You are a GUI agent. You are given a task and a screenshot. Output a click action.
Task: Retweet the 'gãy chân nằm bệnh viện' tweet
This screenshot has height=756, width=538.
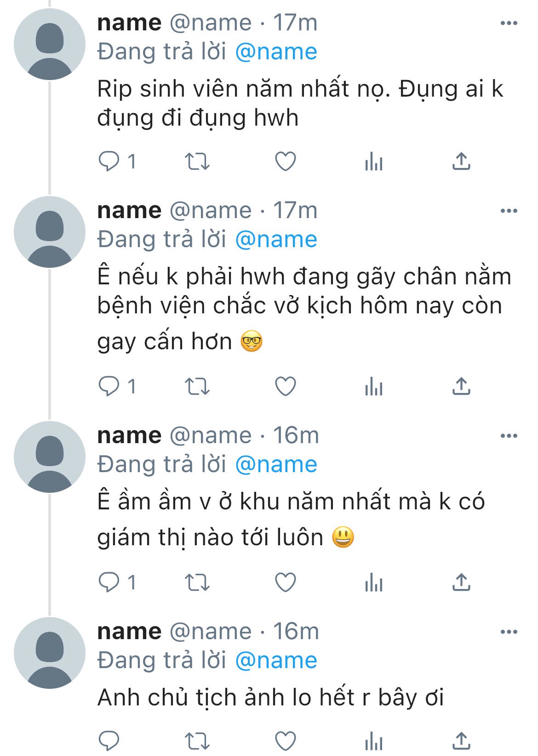(x=197, y=387)
